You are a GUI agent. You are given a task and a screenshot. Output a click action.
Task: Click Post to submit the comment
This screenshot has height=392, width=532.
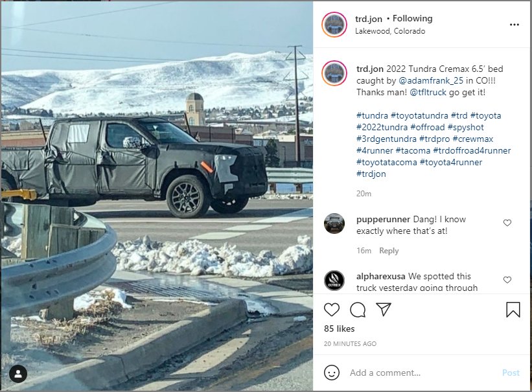511,373
